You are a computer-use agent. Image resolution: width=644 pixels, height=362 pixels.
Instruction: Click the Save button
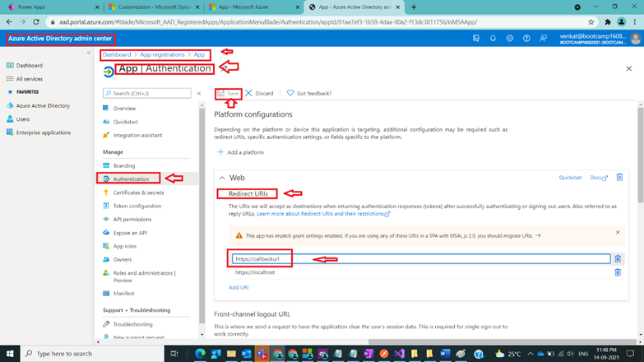tap(228, 93)
